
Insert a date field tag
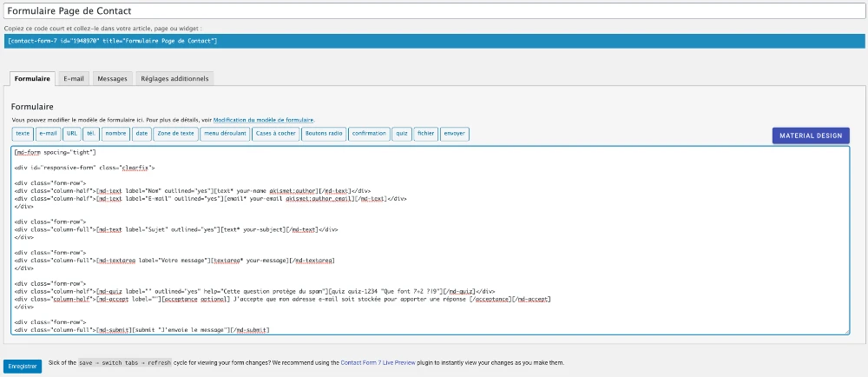[x=141, y=134]
